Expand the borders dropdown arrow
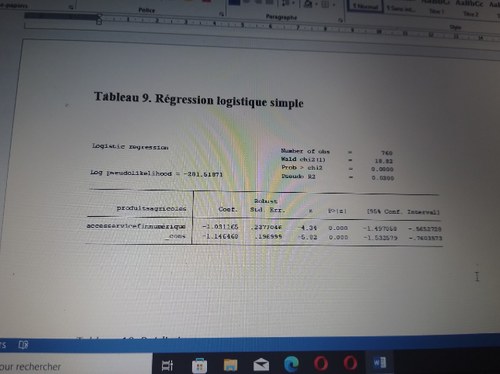This screenshot has height=374, width=500. [x=333, y=5]
